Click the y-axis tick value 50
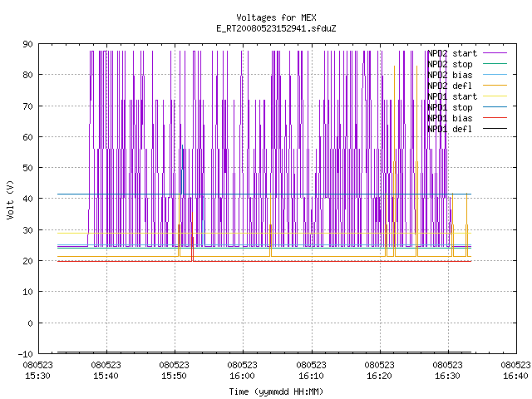Screen dimensions: 532x399 click(x=27, y=168)
